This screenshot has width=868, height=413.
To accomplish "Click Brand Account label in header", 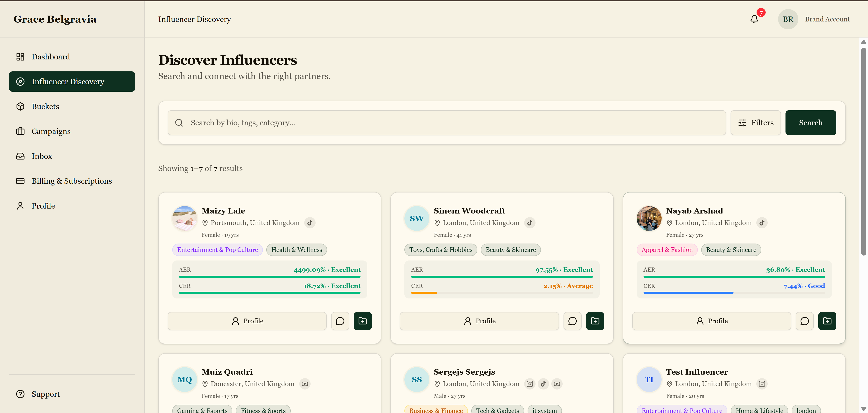I will point(827,19).
